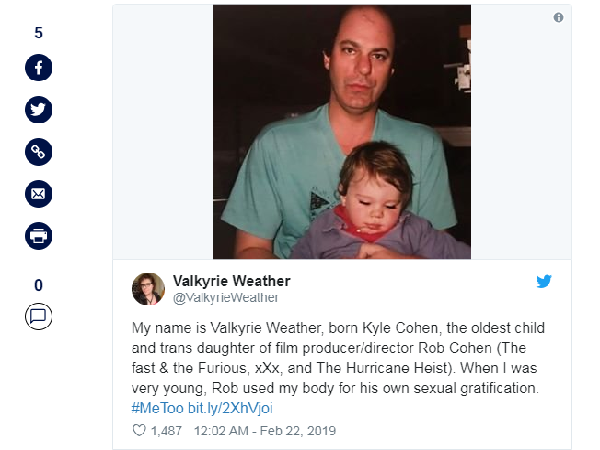Open comments via speech bubble icon

coord(38,316)
